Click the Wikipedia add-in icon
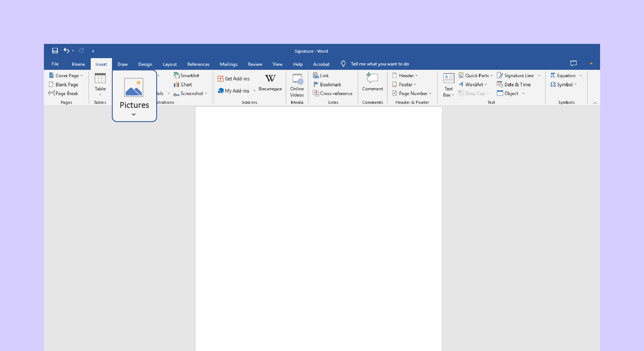Viewport: 644px width, 351px height. click(x=270, y=83)
